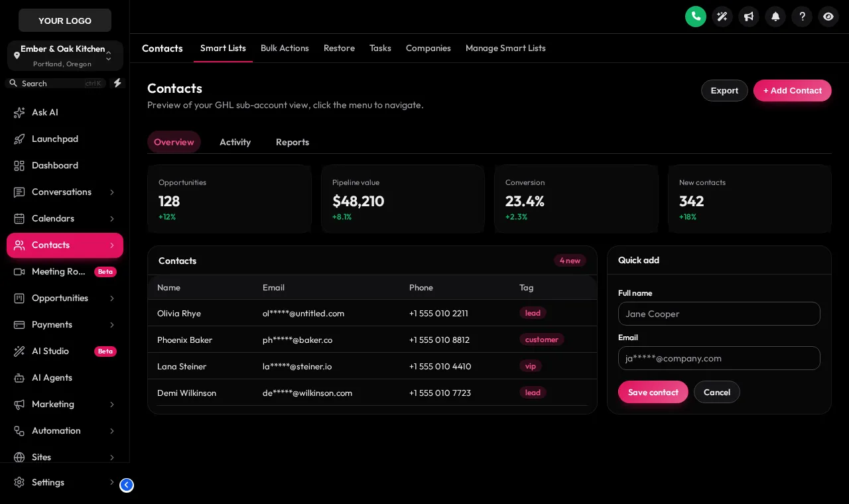This screenshot has height=504, width=849.
Task: Expand the Settings submenu chevron
Action: [x=112, y=483]
